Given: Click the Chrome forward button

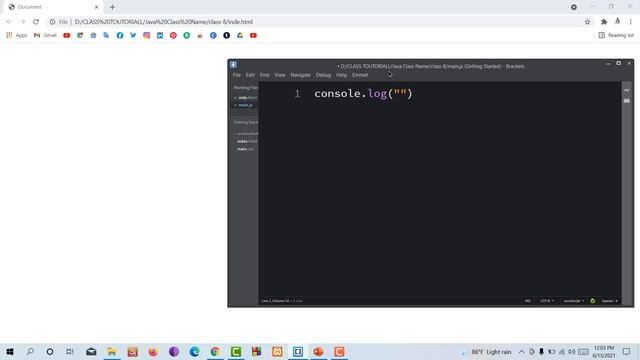Looking at the screenshot, I should coord(22,22).
